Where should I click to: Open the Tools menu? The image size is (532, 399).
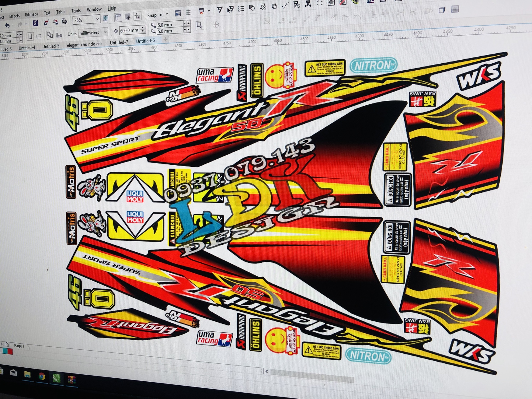tap(76, 11)
